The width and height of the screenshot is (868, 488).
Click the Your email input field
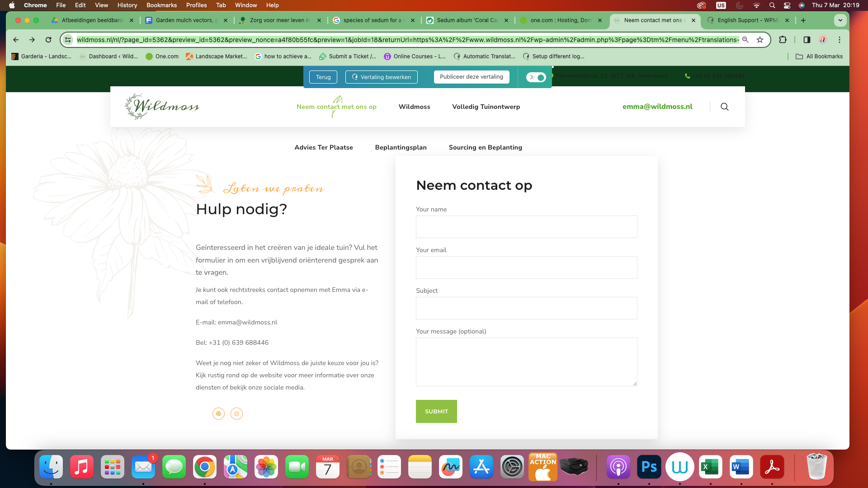[x=526, y=267]
